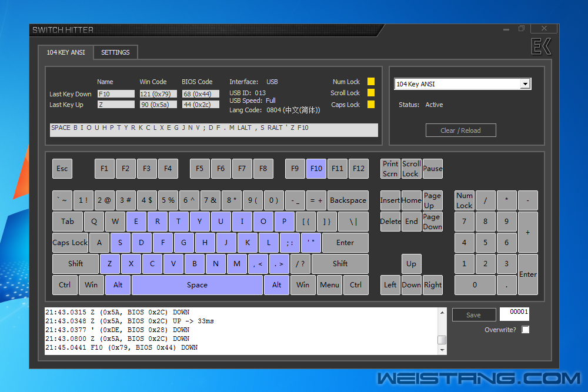Click the numpad asterisk key tile

tap(507, 200)
